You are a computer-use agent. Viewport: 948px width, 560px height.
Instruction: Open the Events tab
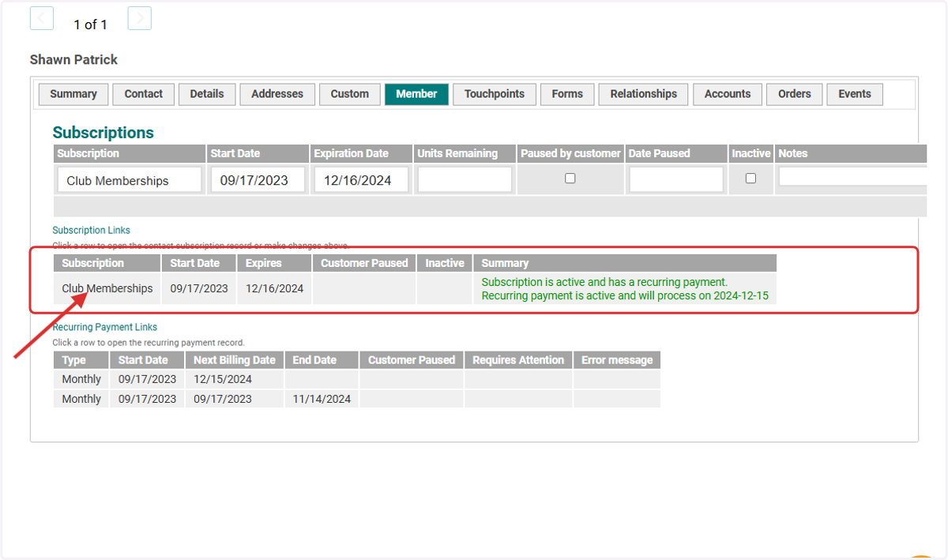tap(855, 94)
